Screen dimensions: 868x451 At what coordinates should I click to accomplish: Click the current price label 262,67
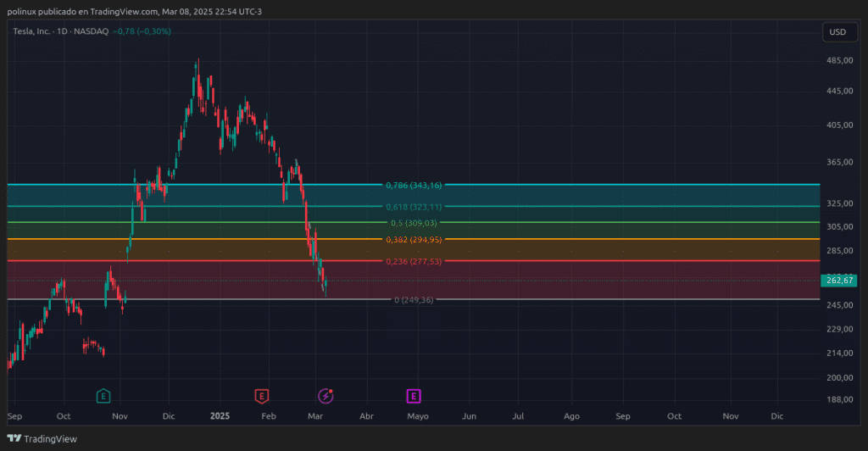[839, 281]
